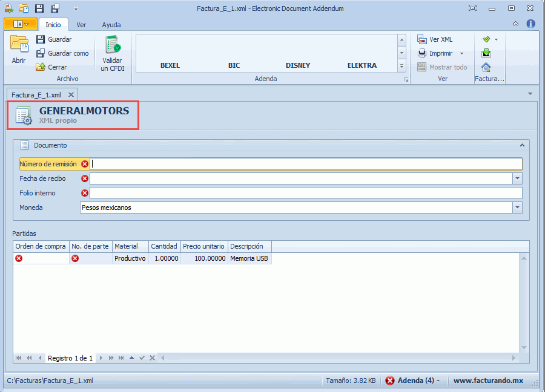Go to previous record arrow
The height and width of the screenshot is (392, 545).
40,358
